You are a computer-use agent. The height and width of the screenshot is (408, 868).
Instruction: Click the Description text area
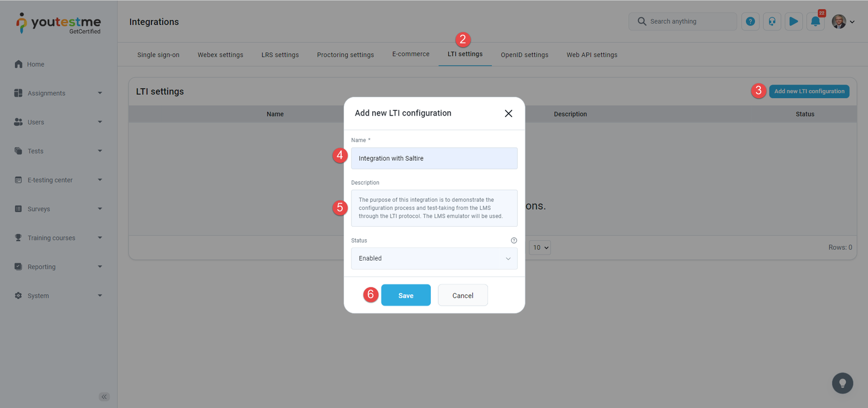coord(434,208)
